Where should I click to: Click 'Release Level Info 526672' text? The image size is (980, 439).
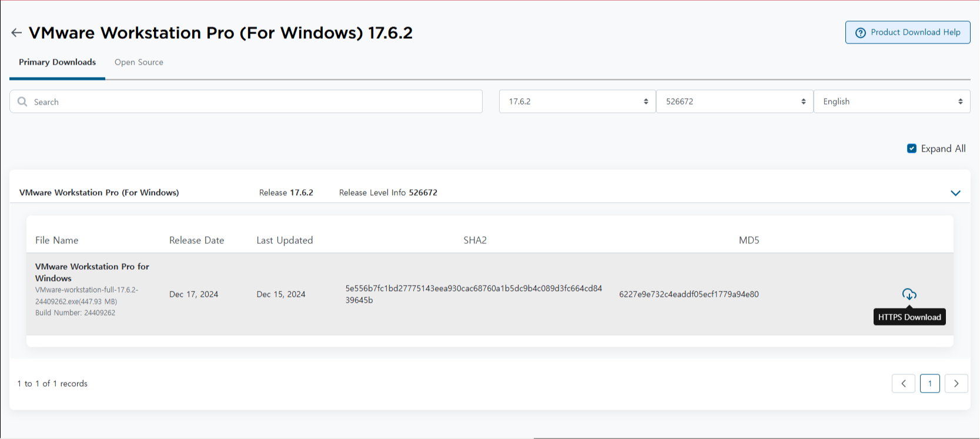(388, 193)
